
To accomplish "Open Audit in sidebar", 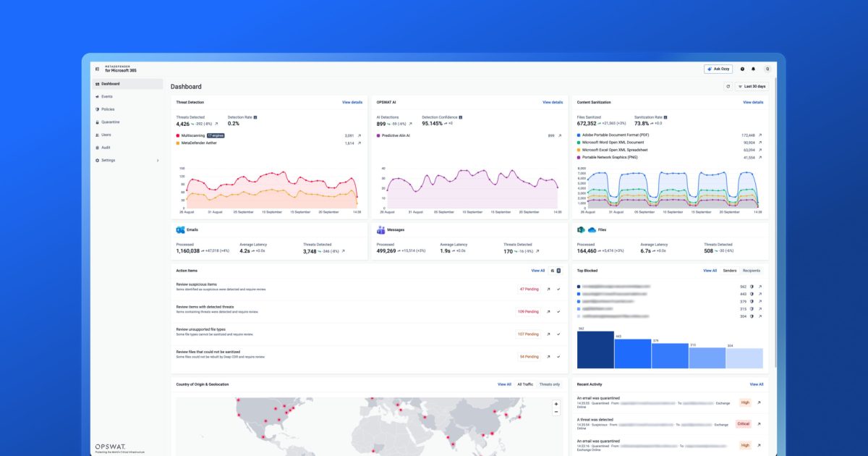I will pos(127,147).
